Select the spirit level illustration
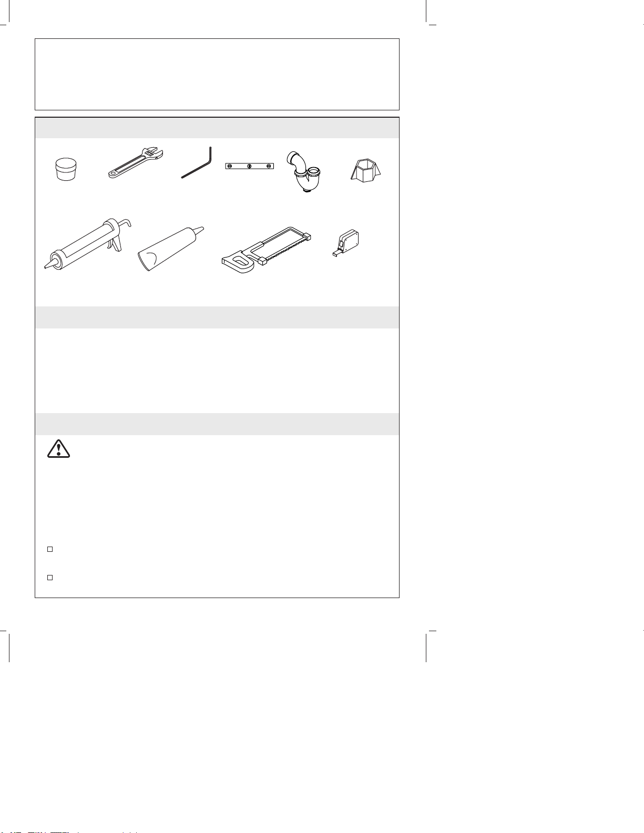This screenshot has height=833, width=644. pyautogui.click(x=250, y=167)
